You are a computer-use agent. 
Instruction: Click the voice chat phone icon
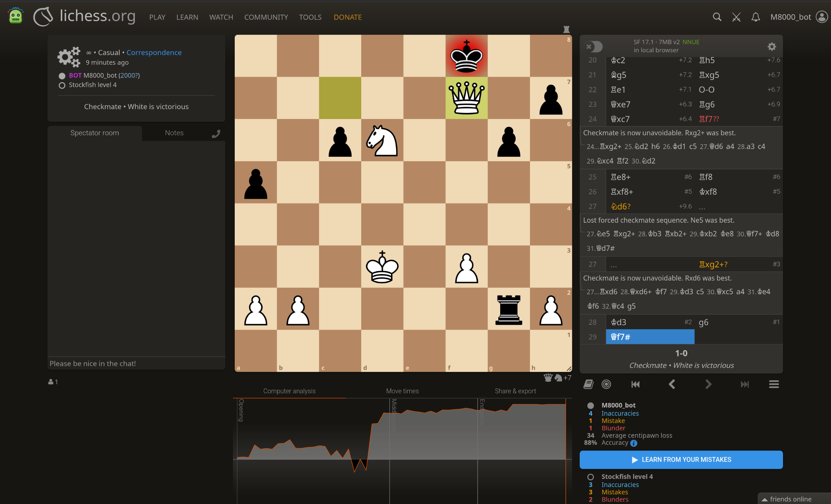pyautogui.click(x=216, y=134)
